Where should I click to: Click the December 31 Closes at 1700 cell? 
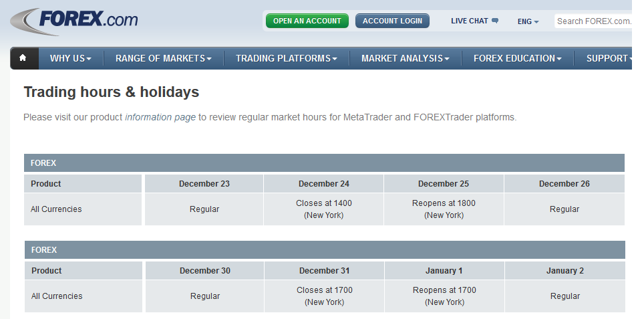pos(324,296)
